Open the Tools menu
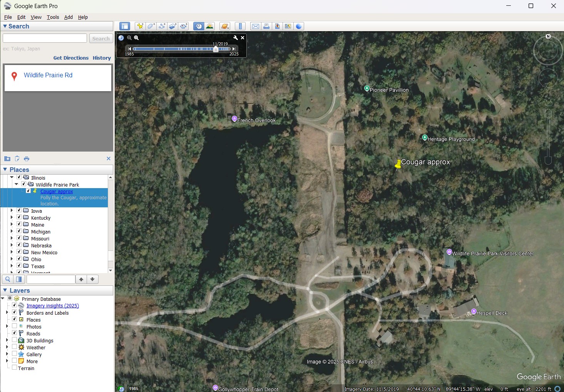This screenshot has height=392, width=564. [x=53, y=17]
